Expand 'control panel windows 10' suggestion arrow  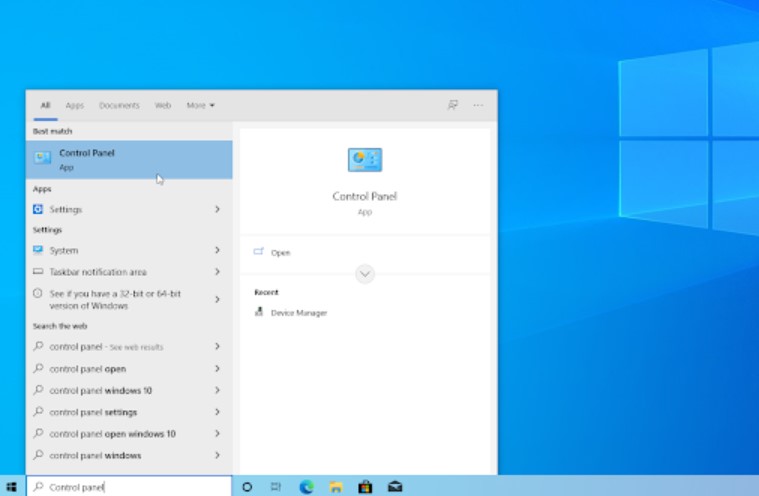tap(217, 390)
